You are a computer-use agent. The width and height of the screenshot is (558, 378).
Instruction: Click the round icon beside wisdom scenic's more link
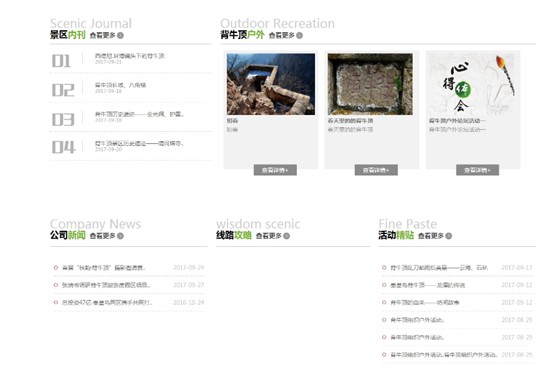[286, 236]
